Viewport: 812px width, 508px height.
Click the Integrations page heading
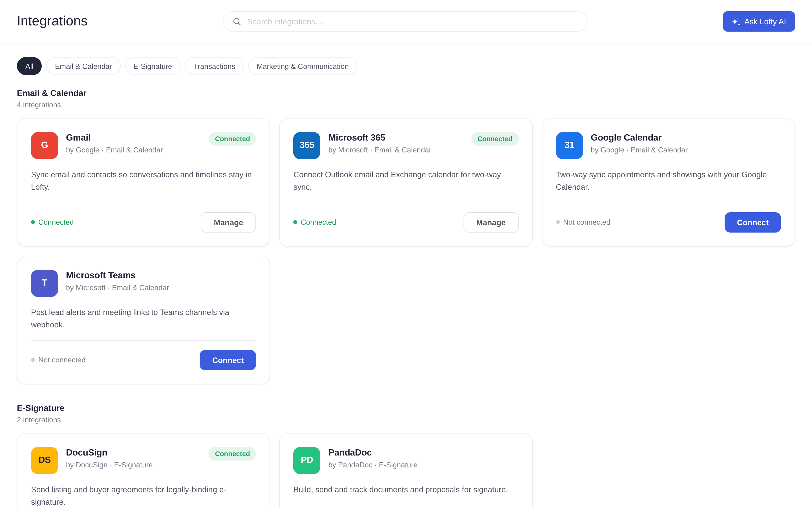(x=52, y=21)
